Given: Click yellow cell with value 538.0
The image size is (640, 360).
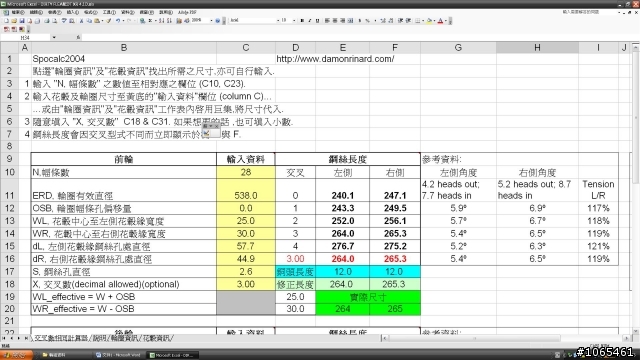Looking at the screenshot, I should click(x=246, y=196).
